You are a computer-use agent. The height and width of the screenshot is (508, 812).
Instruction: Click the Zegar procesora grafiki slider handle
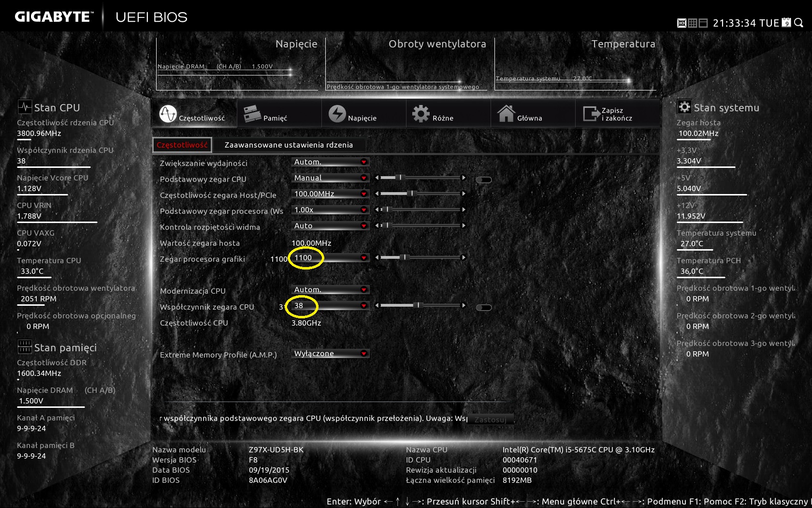405,258
